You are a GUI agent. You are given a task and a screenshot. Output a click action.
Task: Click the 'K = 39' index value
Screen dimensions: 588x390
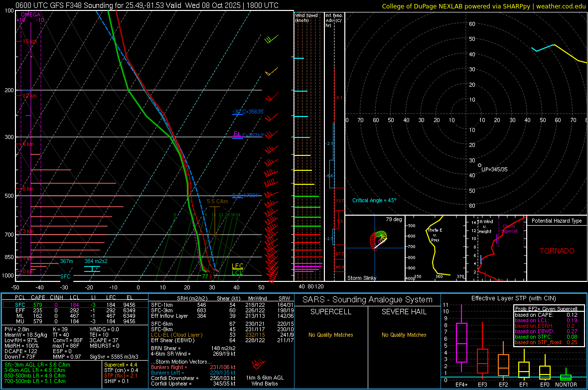point(60,329)
